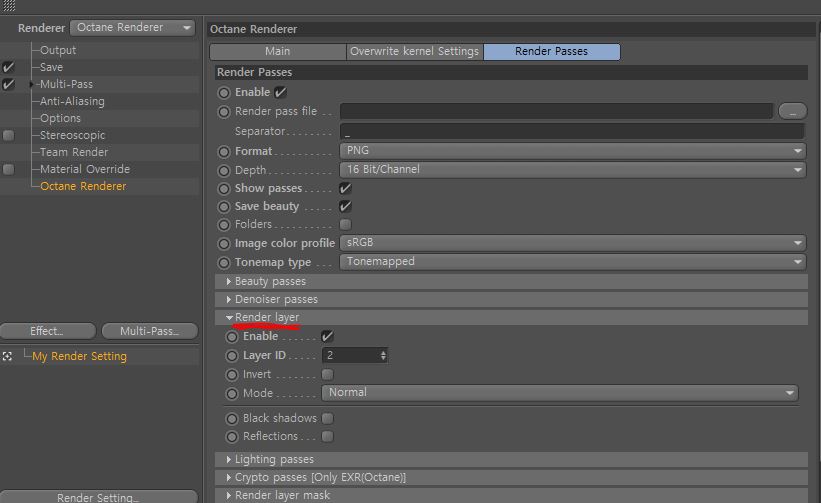Click the animation dot beside Mode
Screen dimensions: 821x503
pos(232,394)
